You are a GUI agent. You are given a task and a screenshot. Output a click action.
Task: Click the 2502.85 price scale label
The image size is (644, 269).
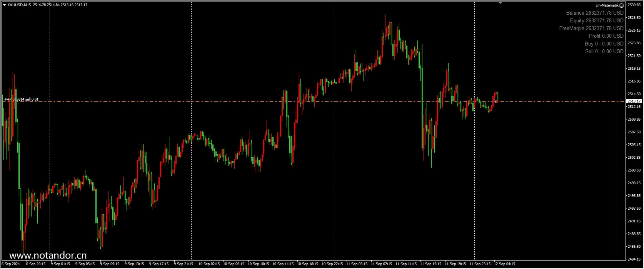(x=634, y=158)
